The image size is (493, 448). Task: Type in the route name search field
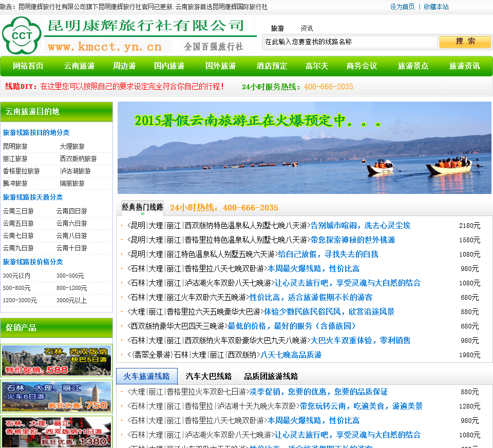click(350, 42)
